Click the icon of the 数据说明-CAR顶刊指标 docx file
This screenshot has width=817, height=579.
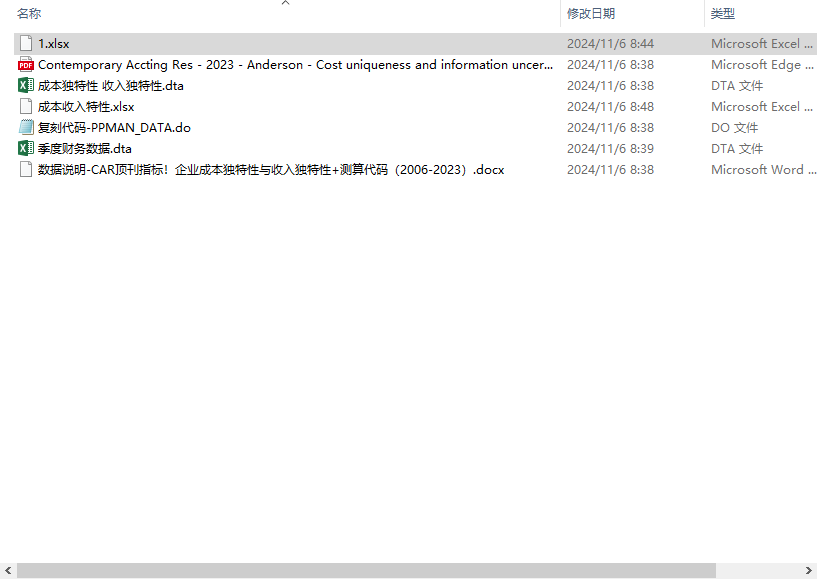click(26, 169)
